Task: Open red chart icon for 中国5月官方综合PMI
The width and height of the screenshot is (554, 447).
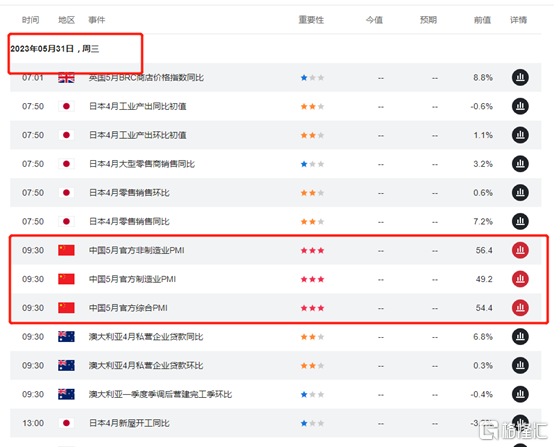Action: [520, 308]
